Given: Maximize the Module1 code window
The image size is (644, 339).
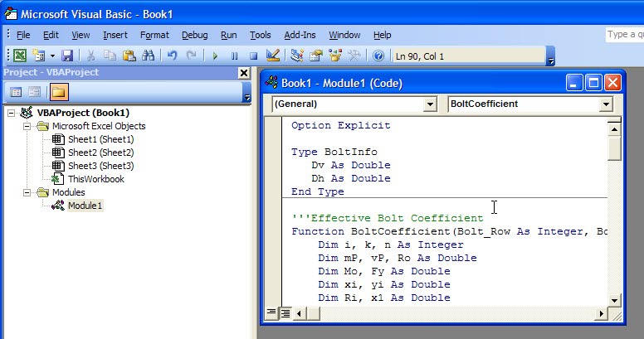Looking at the screenshot, I should point(593,83).
